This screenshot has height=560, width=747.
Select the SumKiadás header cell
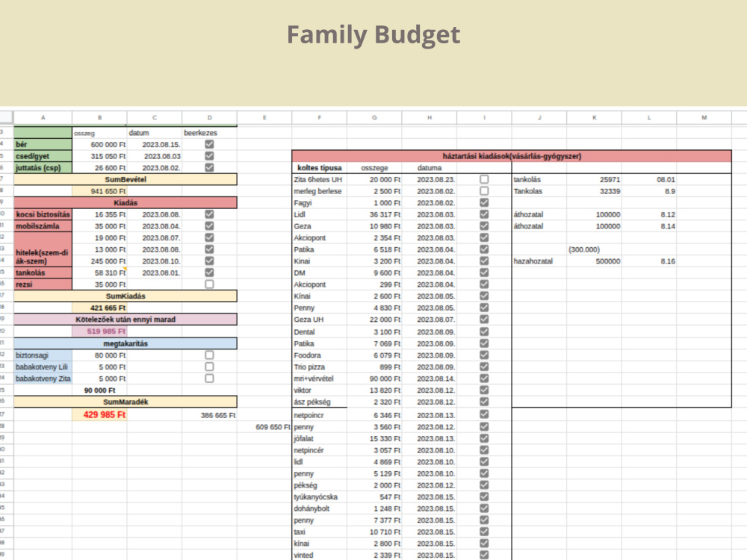coord(125,296)
